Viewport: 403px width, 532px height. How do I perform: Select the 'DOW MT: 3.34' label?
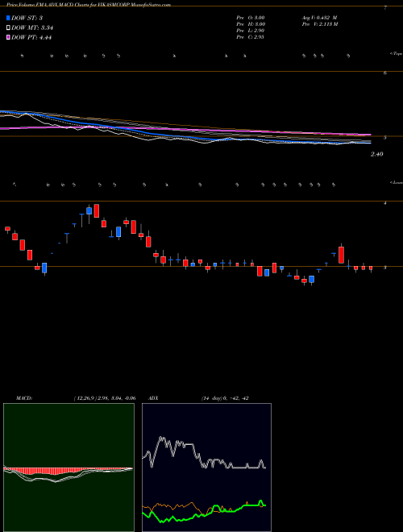click(x=32, y=28)
